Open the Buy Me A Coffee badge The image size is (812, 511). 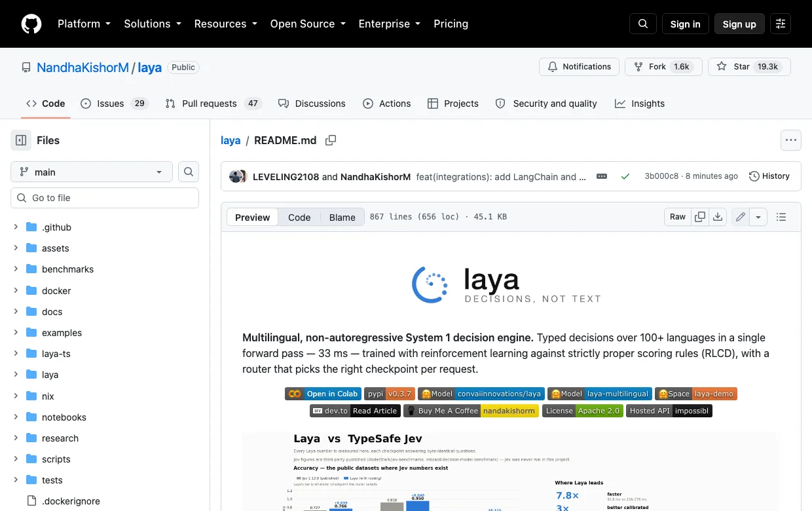tap(471, 411)
